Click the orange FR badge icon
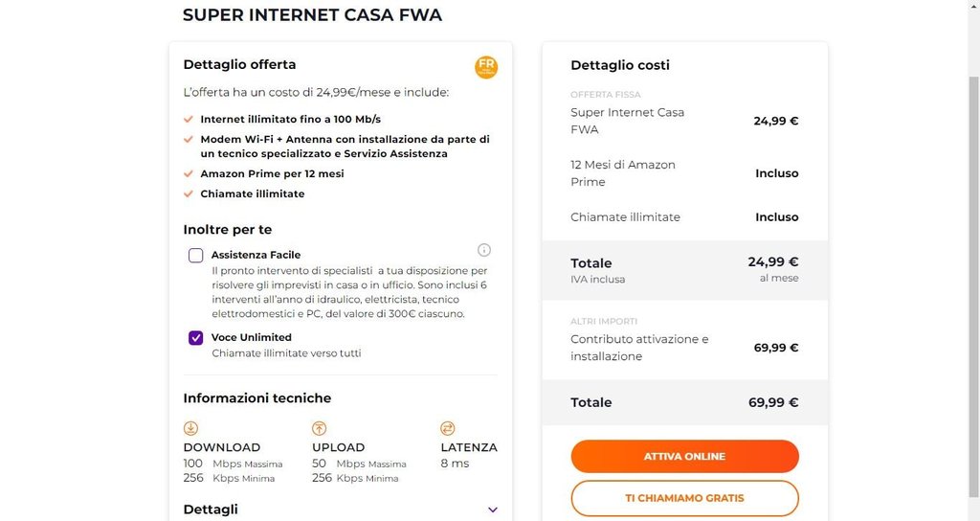Viewport: 980px width, 521px height. (486, 67)
